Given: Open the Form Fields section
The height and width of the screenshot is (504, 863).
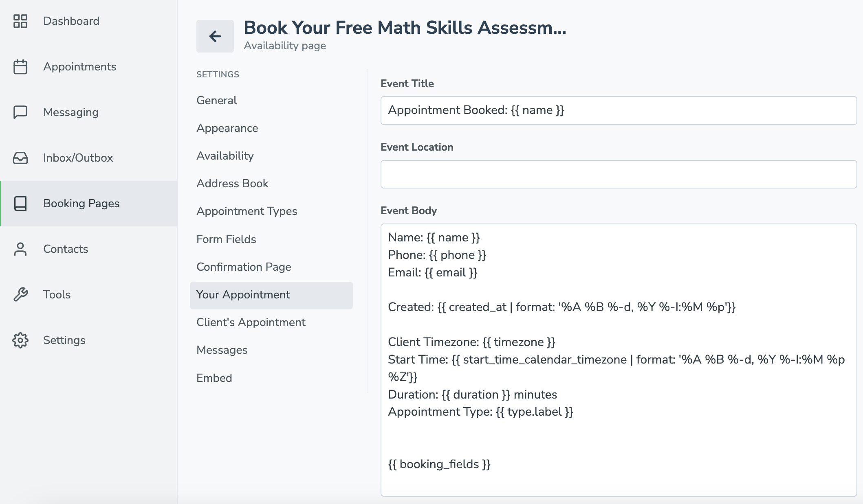Looking at the screenshot, I should (226, 239).
